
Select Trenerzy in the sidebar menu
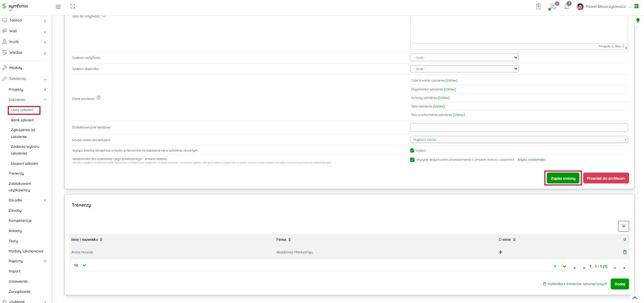pyautogui.click(x=16, y=173)
